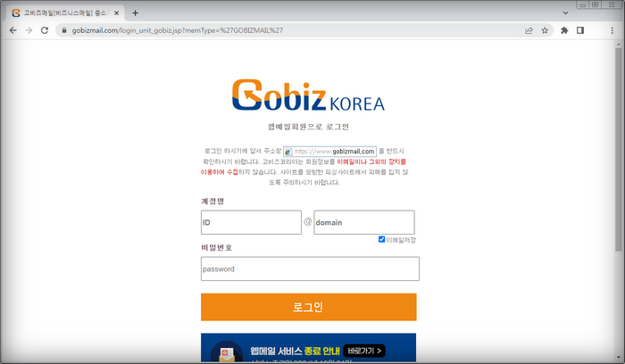Click the address bar URL
Screen dimensions: 625x364
[x=178, y=30]
